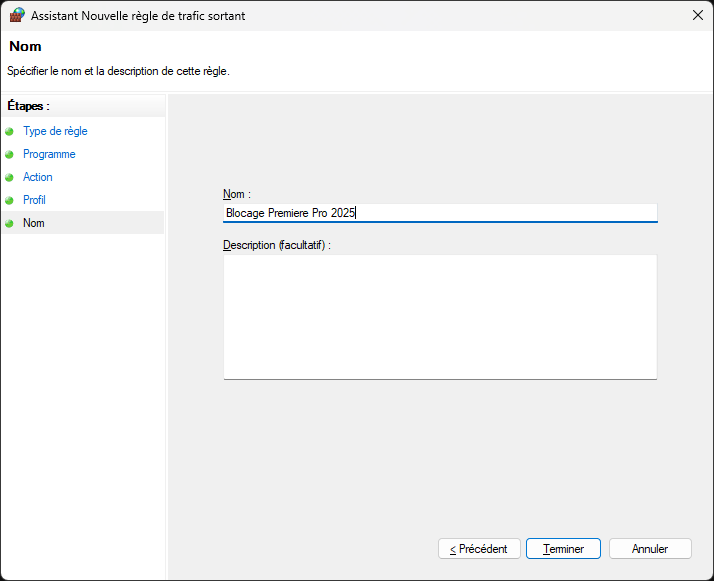Viewport: 714px width, 581px height.
Task: Click the window title 'Assistant Nouvelle règle de trafic sortant'
Action: click(138, 16)
